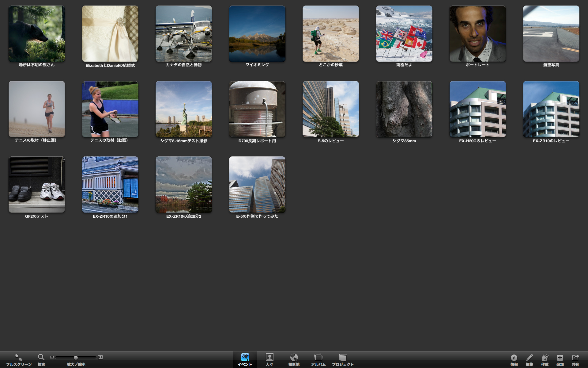Viewport: 588px width, 368px height.
Task: Open the ワイオミング event thumbnail
Action: point(257,34)
